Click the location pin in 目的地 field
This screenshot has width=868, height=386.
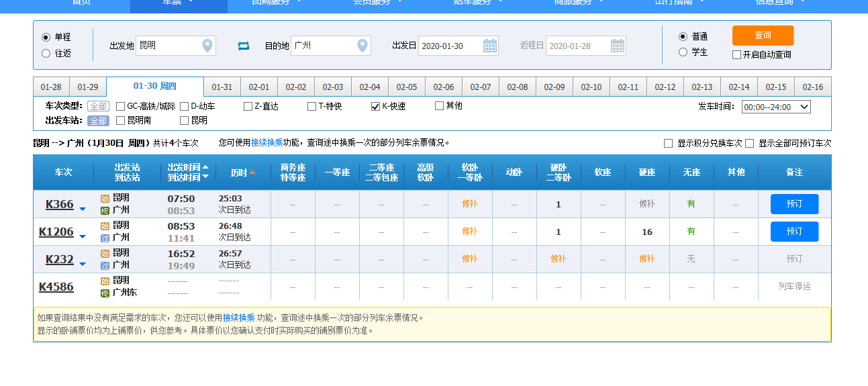(363, 46)
